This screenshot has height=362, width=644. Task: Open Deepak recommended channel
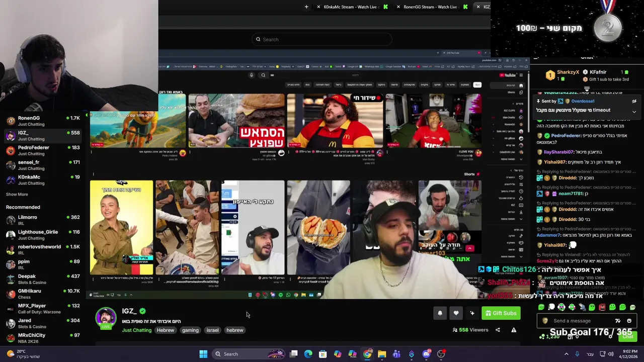[x=43, y=279]
